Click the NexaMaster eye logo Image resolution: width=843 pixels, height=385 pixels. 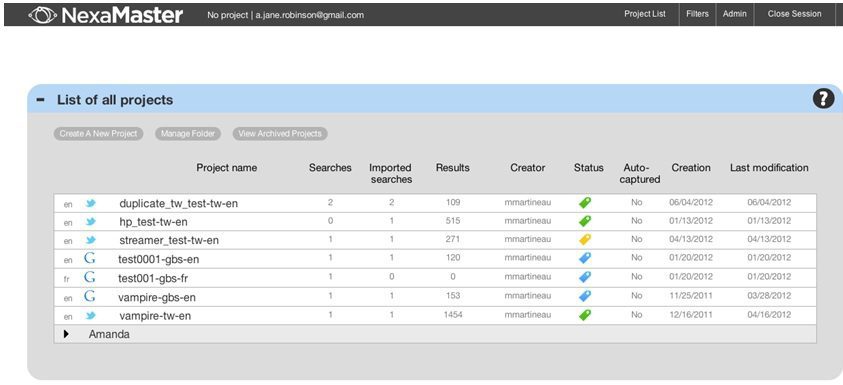pyautogui.click(x=42, y=15)
